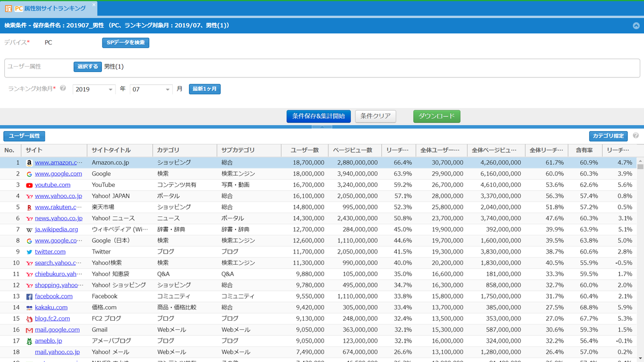Sort by the ユーザー数 column header
This screenshot has width=644, height=362.
pos(304,150)
